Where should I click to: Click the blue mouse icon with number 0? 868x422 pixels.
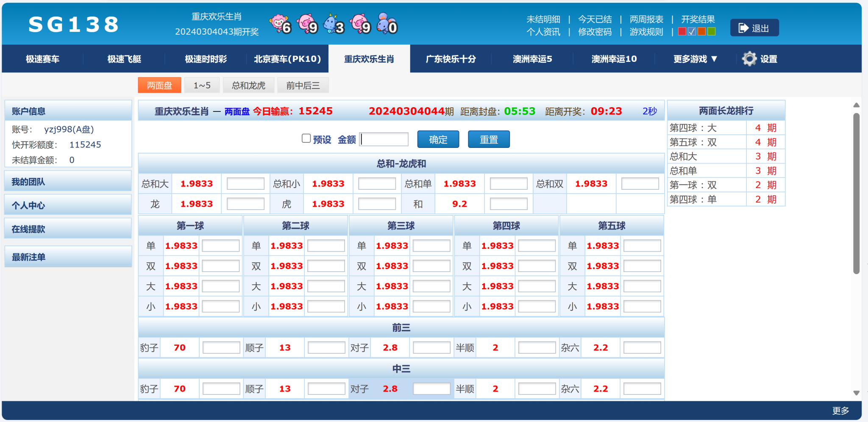[387, 24]
